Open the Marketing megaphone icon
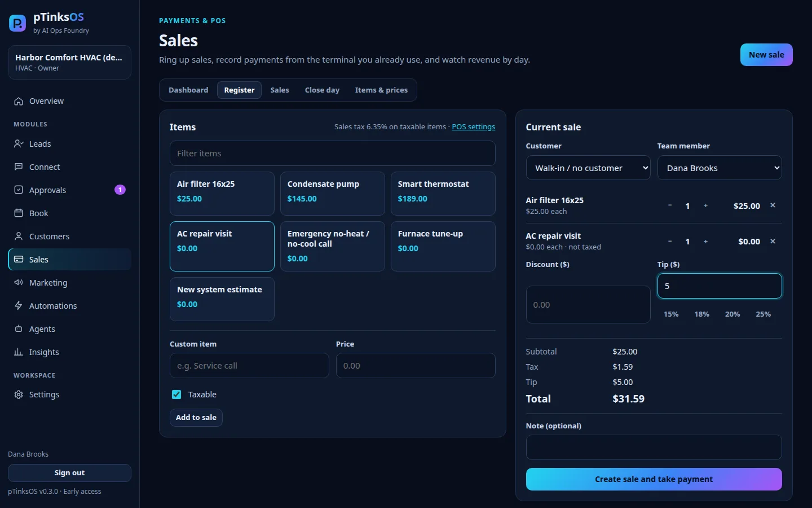 tap(19, 283)
